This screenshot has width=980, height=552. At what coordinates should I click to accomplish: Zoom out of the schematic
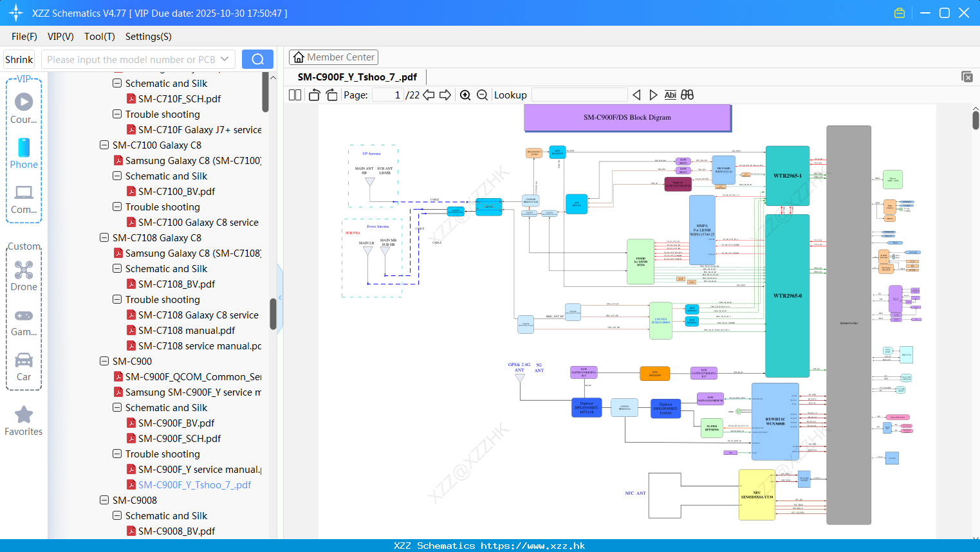click(482, 95)
